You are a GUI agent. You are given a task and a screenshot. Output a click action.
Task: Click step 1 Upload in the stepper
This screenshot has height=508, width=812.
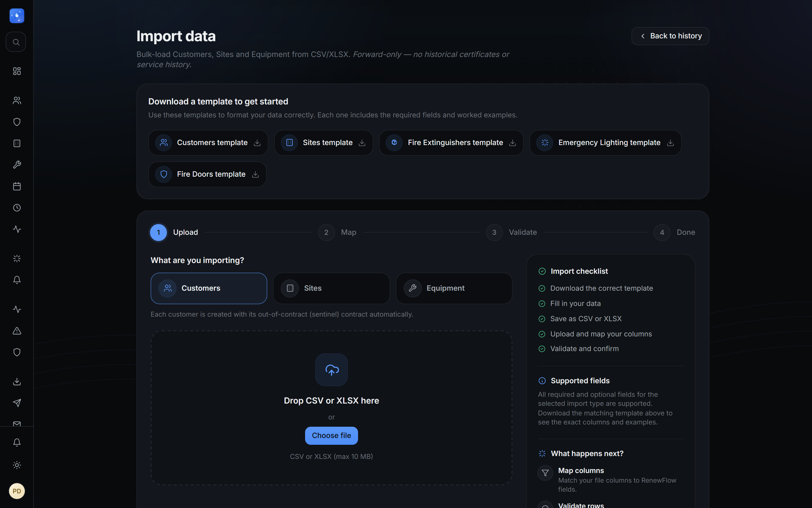[174, 233]
